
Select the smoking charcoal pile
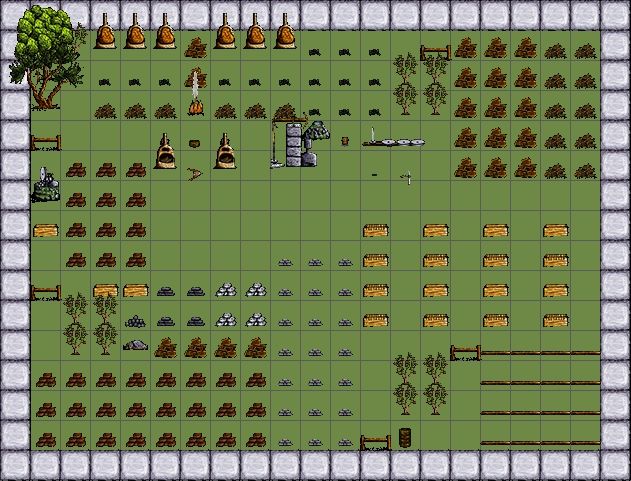pos(196,79)
